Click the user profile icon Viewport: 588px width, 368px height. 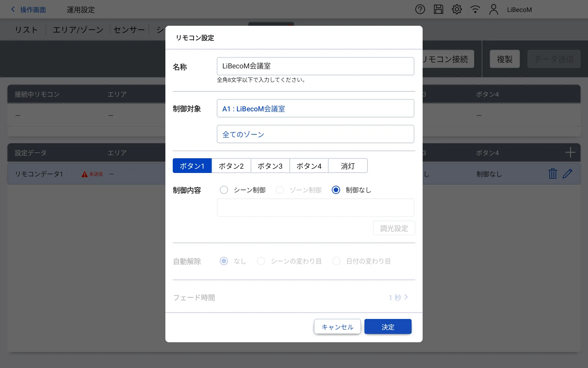point(493,10)
